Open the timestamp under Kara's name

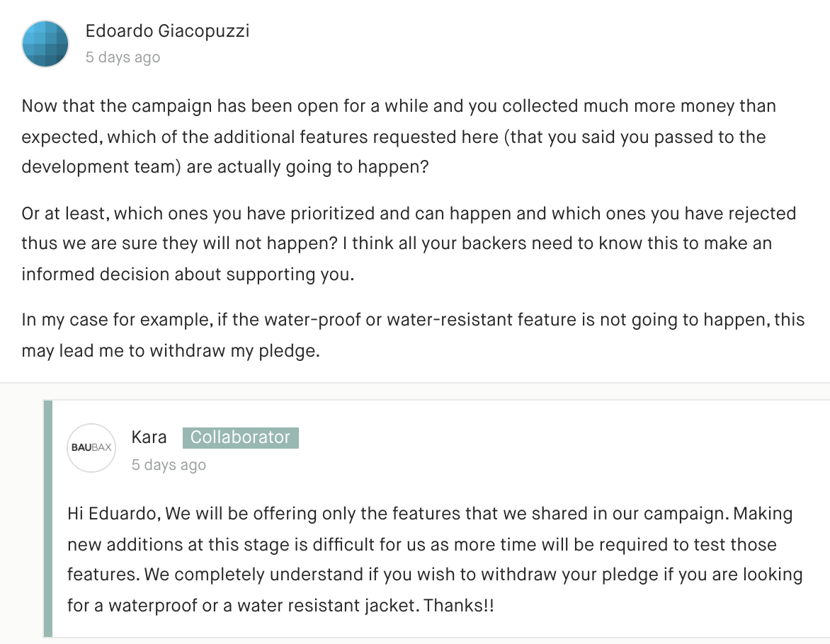(169, 465)
